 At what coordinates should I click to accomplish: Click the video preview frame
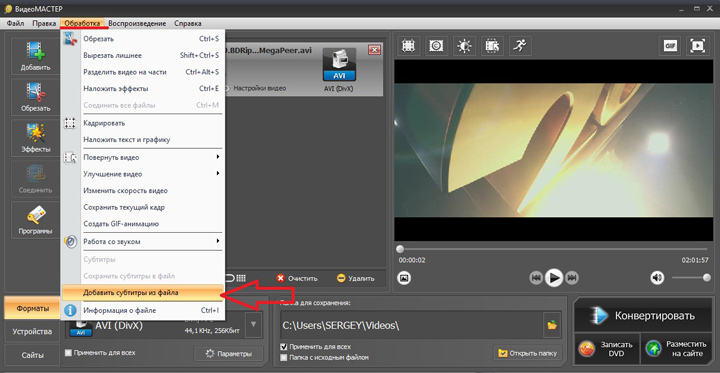click(553, 150)
